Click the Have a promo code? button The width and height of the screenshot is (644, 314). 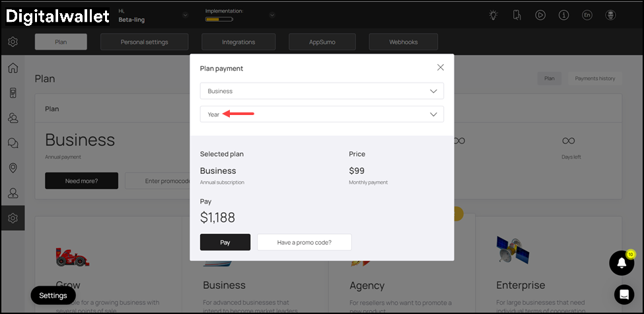tap(304, 243)
